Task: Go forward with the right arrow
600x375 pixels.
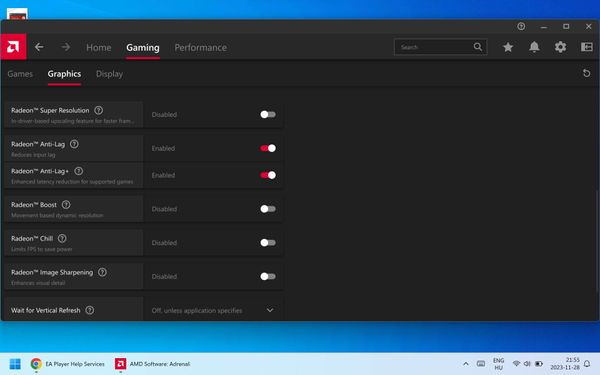Action: (66, 47)
